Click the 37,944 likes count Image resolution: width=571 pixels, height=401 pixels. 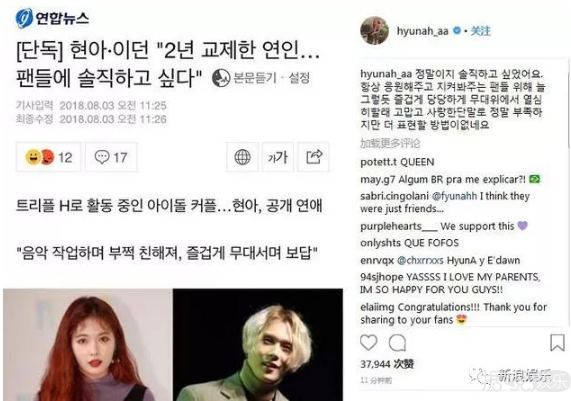387,364
